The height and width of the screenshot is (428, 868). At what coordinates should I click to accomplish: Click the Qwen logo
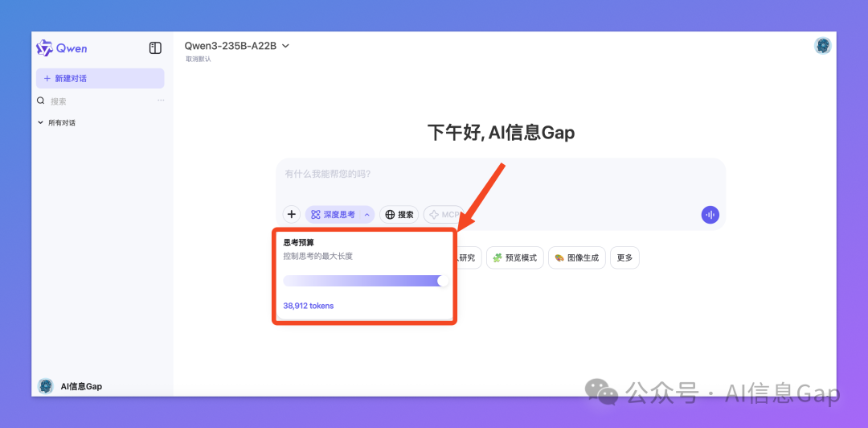(61, 48)
